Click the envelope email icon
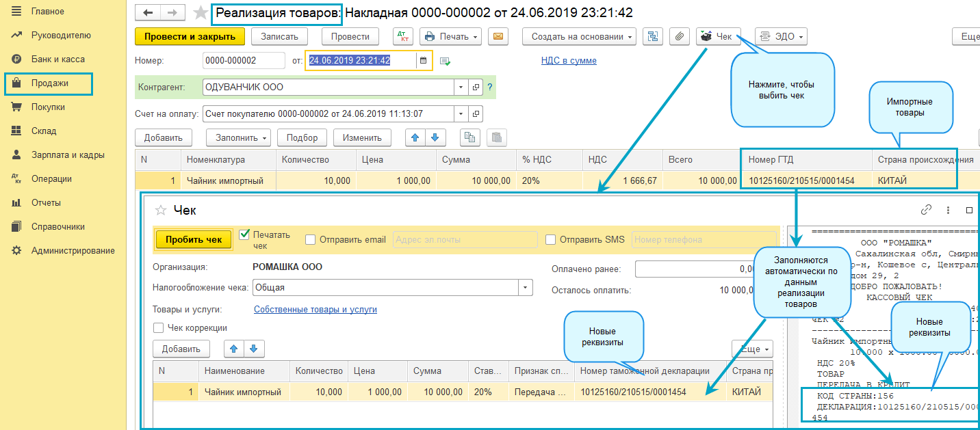 [x=498, y=37]
